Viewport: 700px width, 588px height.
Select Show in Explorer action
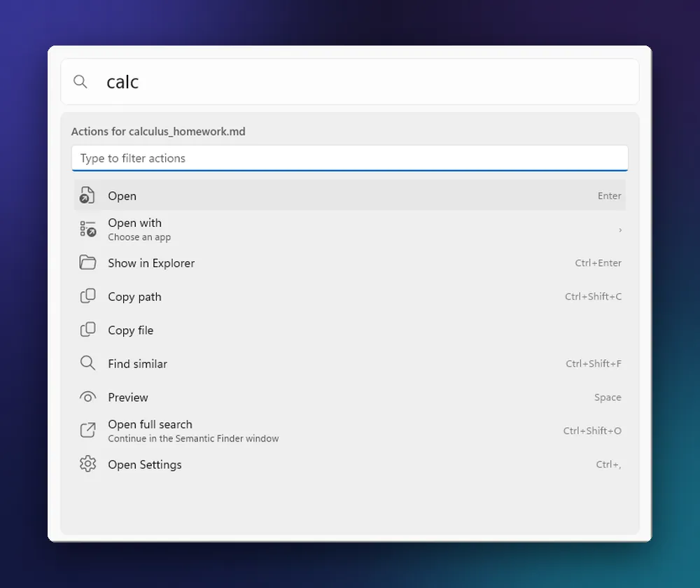pyautogui.click(x=350, y=263)
